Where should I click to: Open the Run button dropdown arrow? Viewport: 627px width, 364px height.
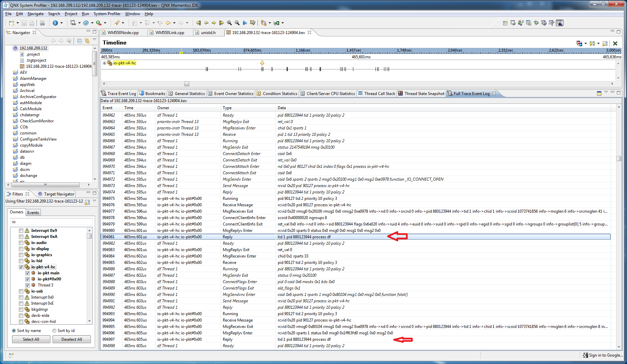tap(105, 23)
